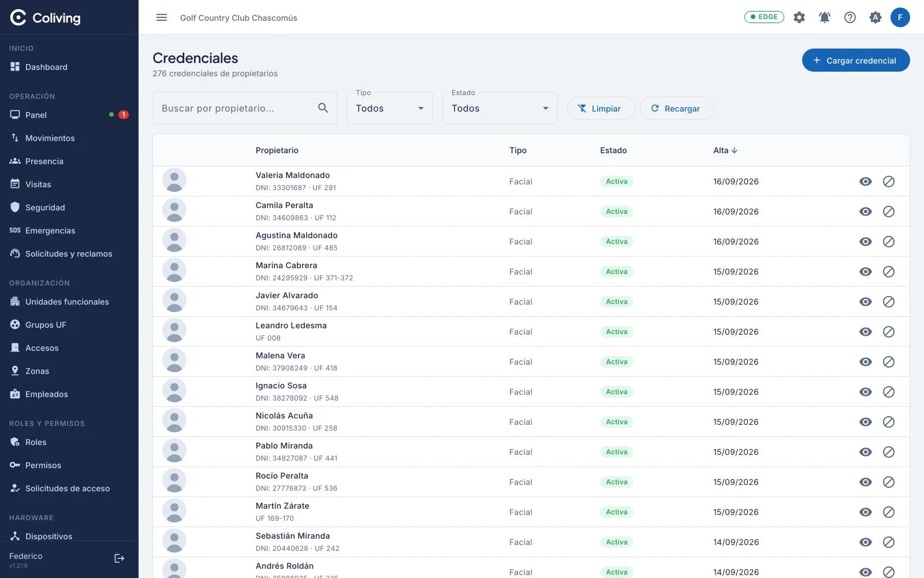Open the Estado filter dropdown
The height and width of the screenshot is (578, 924).
click(500, 108)
